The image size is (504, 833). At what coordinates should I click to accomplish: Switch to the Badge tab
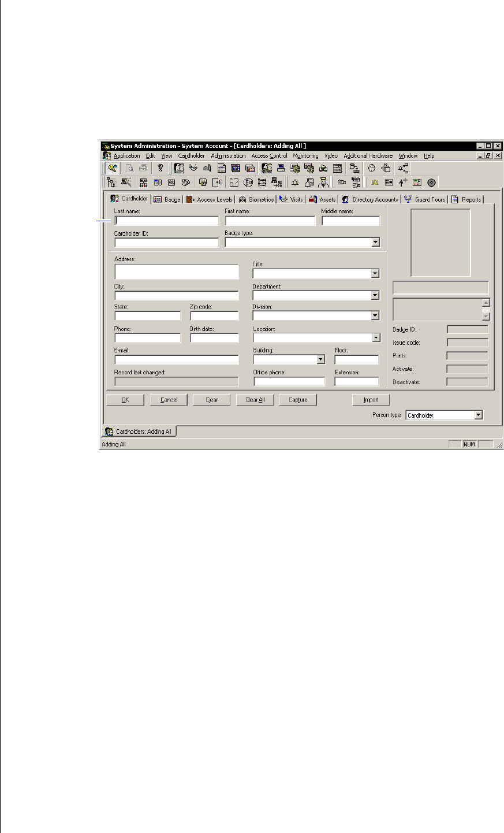pos(167,199)
